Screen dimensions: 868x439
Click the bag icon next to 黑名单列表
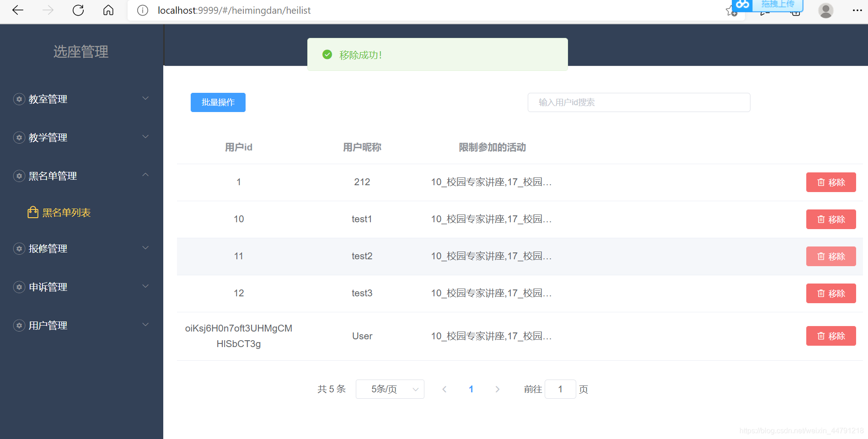point(33,212)
